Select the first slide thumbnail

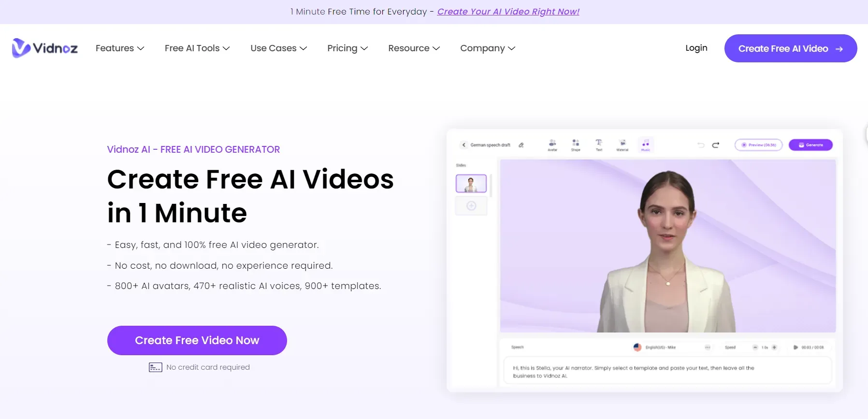[x=471, y=184]
